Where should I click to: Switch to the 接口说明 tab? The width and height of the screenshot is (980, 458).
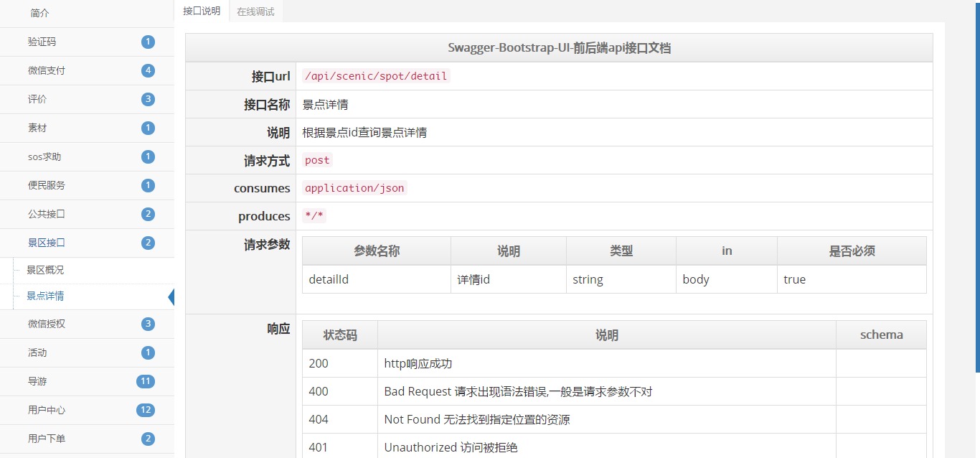click(x=202, y=11)
